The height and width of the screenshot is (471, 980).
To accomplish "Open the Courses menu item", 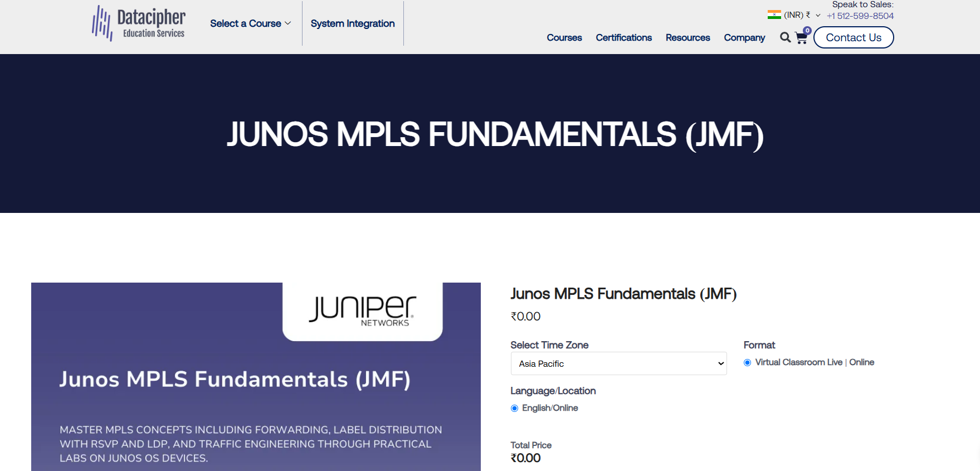I will pyautogui.click(x=564, y=37).
